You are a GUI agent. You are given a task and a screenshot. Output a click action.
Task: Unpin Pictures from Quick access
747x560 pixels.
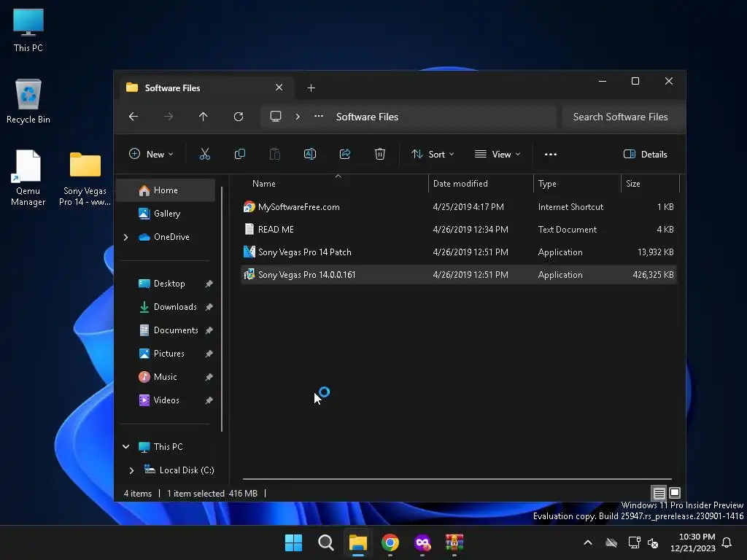[209, 354]
